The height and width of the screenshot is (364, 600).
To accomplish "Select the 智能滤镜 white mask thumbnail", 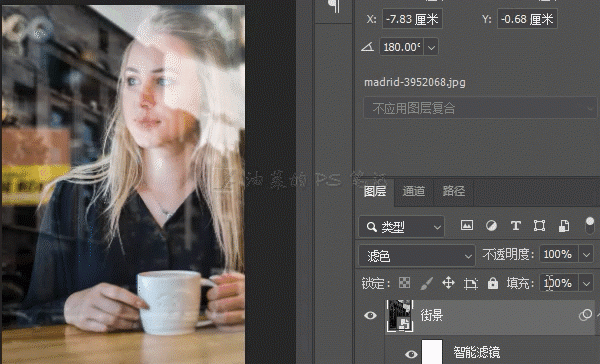I will (432, 352).
